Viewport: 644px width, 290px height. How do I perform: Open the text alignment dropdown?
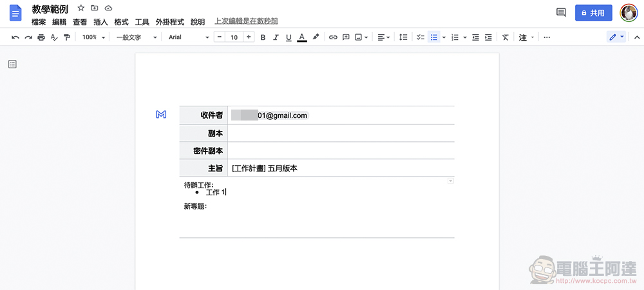pyautogui.click(x=384, y=37)
